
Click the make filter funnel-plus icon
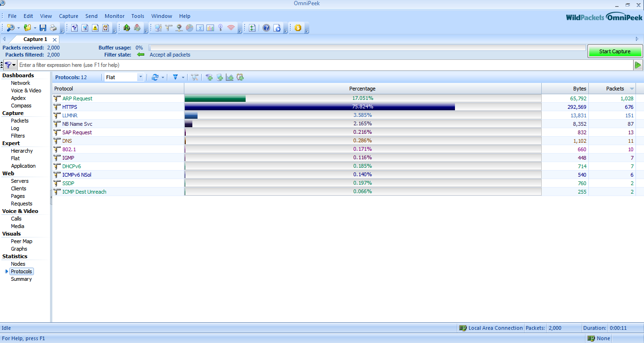pos(209,77)
